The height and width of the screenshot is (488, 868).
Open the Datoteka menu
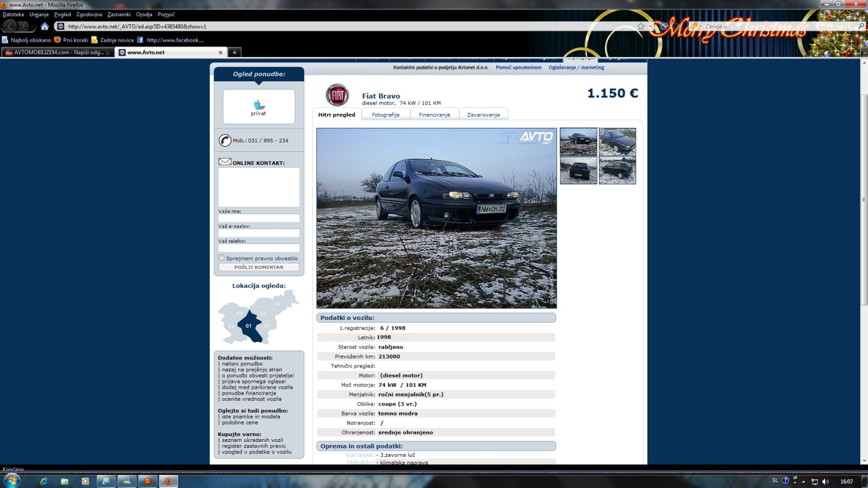click(x=13, y=15)
